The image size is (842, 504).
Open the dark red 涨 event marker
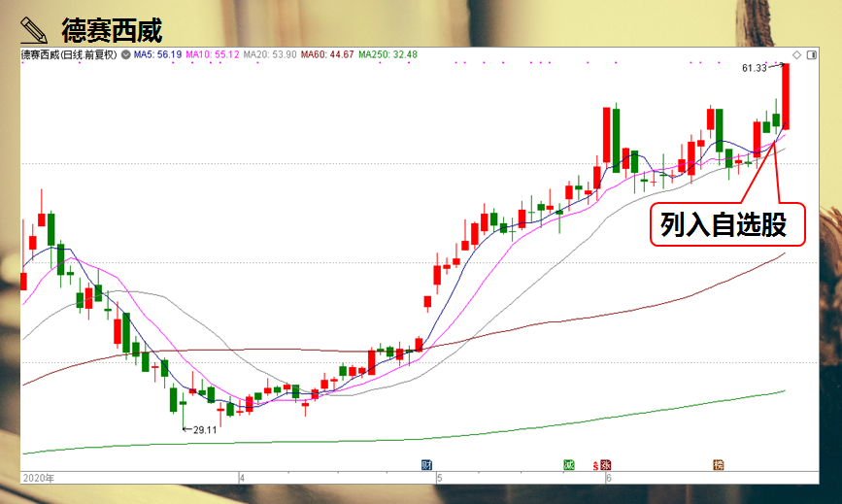pos(606,465)
